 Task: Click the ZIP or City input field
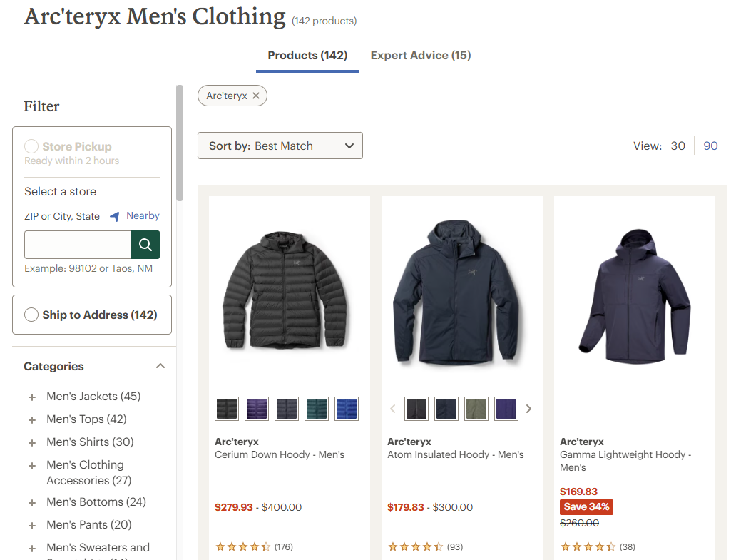click(78, 245)
